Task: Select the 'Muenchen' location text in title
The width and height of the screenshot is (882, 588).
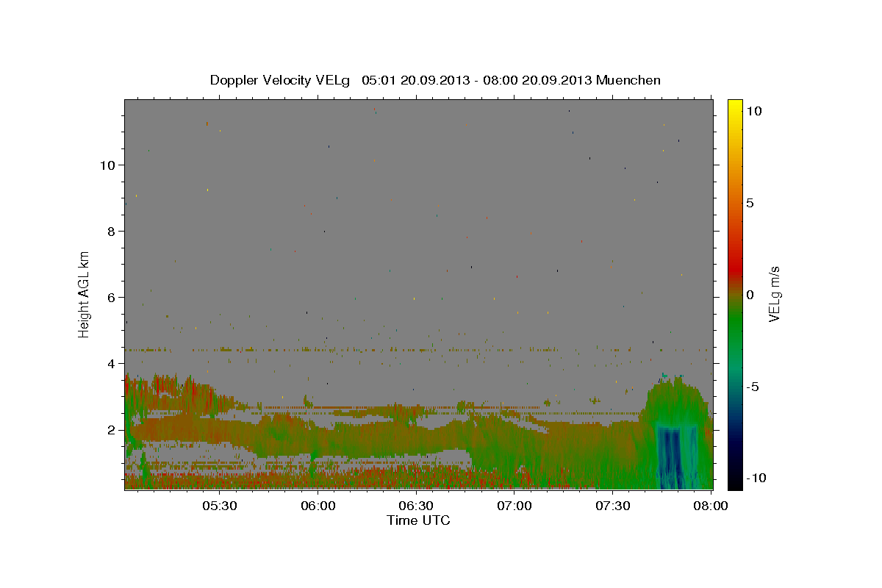Action: 628,80
